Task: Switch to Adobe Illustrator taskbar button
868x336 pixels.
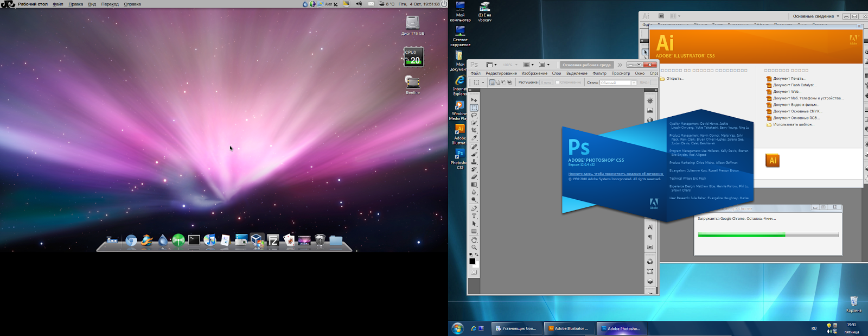Action: coord(569,328)
